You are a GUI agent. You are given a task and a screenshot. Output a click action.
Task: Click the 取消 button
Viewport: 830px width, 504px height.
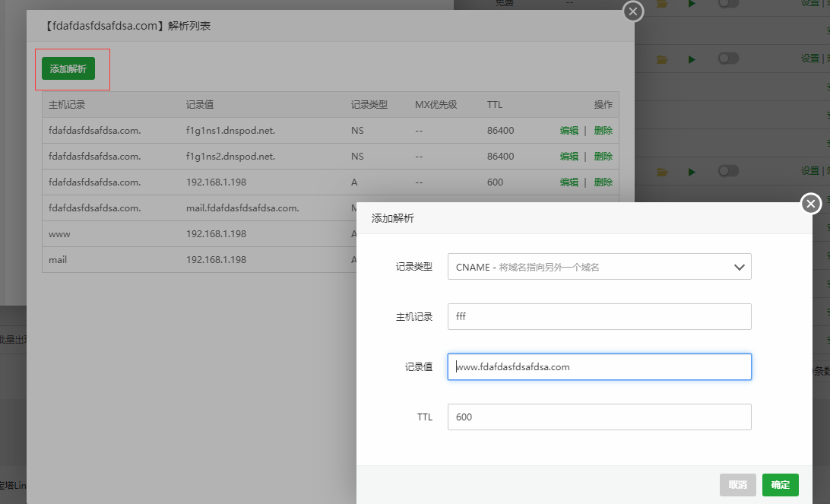click(x=738, y=485)
